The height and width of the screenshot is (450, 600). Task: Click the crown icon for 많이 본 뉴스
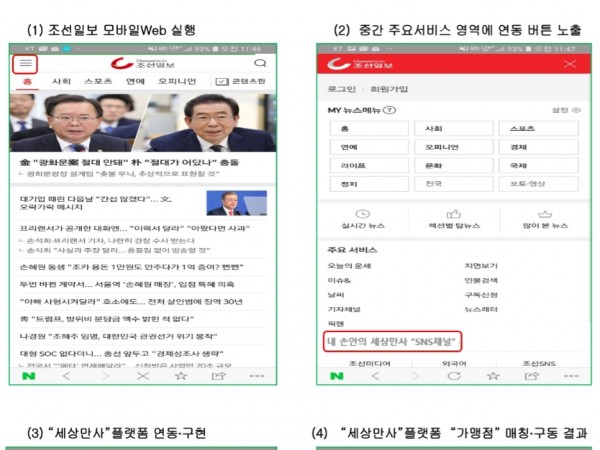coord(544,214)
